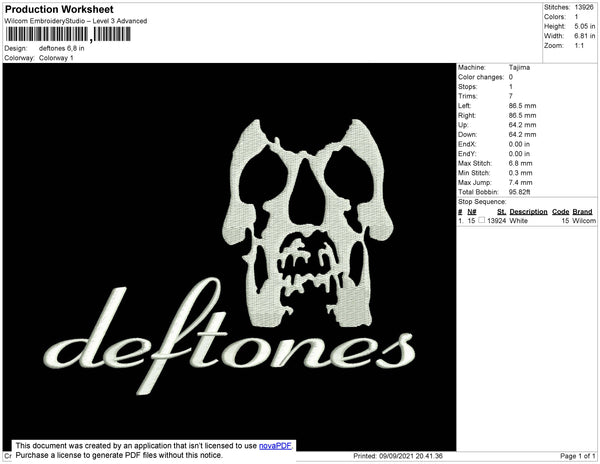Select design name 'deftones 6,8 in'
The width and height of the screenshot is (600, 464).
click(x=62, y=49)
